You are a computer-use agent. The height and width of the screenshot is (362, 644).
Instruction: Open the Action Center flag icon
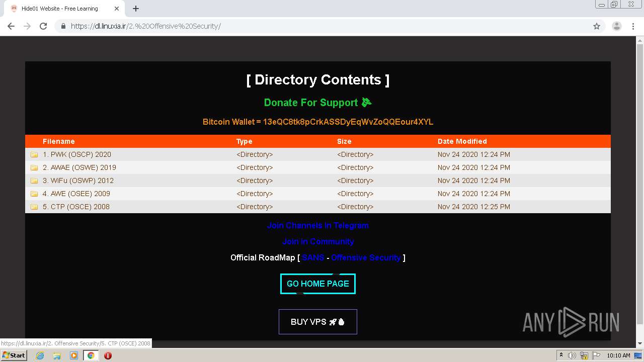pos(596,355)
